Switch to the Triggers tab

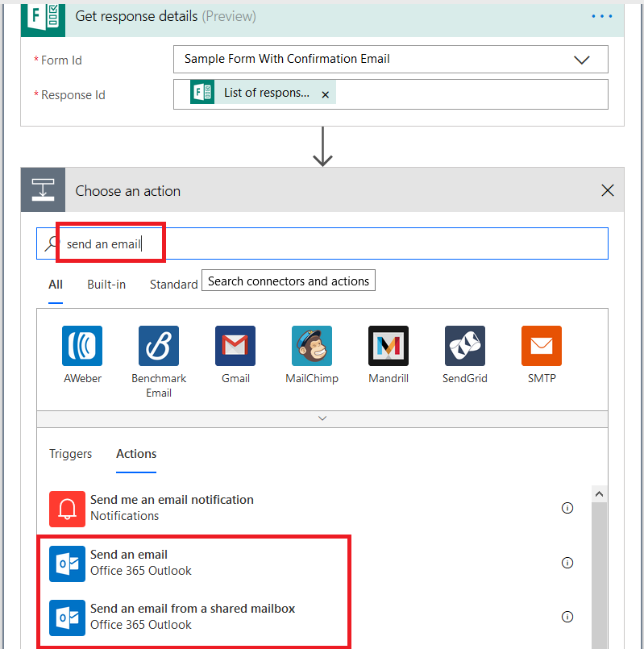tap(71, 454)
